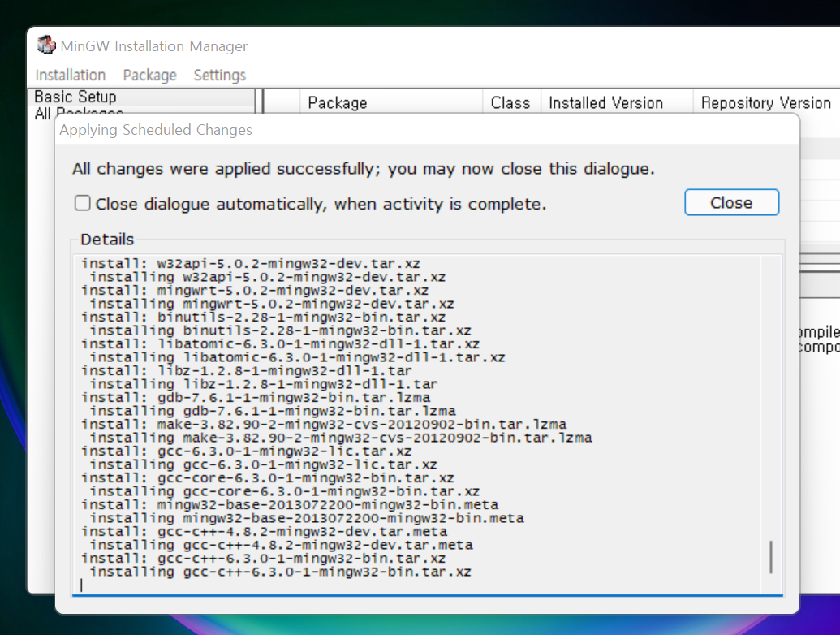Image resolution: width=840 pixels, height=635 pixels.
Task: Open the Installation menu
Action: (71, 75)
